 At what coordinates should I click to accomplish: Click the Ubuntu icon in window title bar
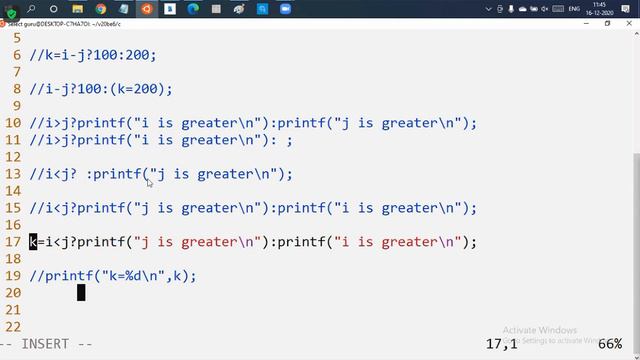point(2,24)
